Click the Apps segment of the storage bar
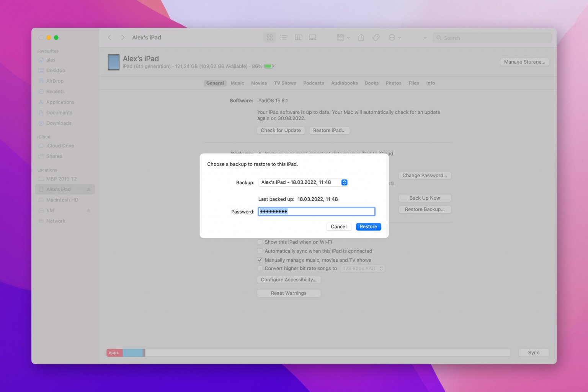 pyautogui.click(x=114, y=353)
